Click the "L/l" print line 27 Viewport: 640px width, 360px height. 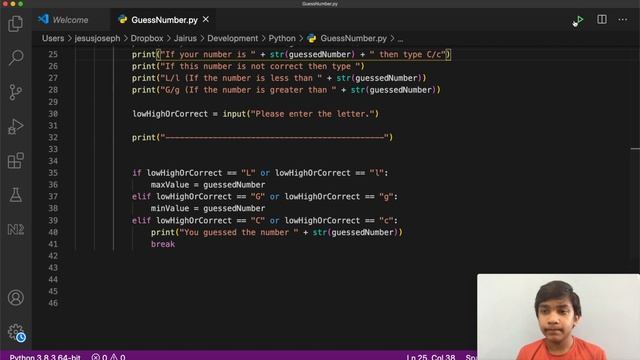[279, 78]
